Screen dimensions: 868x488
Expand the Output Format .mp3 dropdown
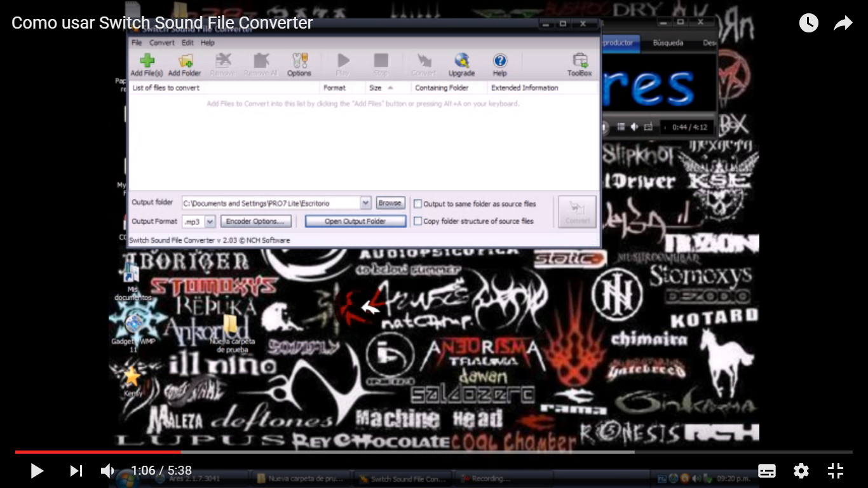[x=210, y=221]
